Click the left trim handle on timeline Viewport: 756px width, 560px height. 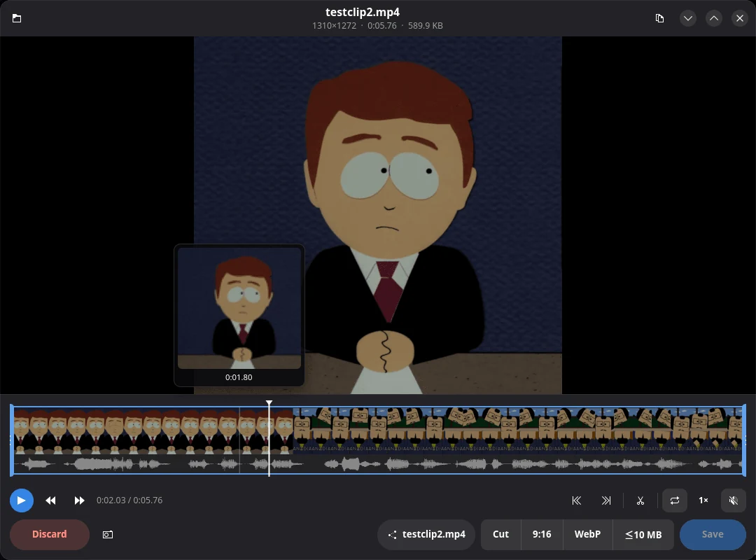click(x=12, y=440)
